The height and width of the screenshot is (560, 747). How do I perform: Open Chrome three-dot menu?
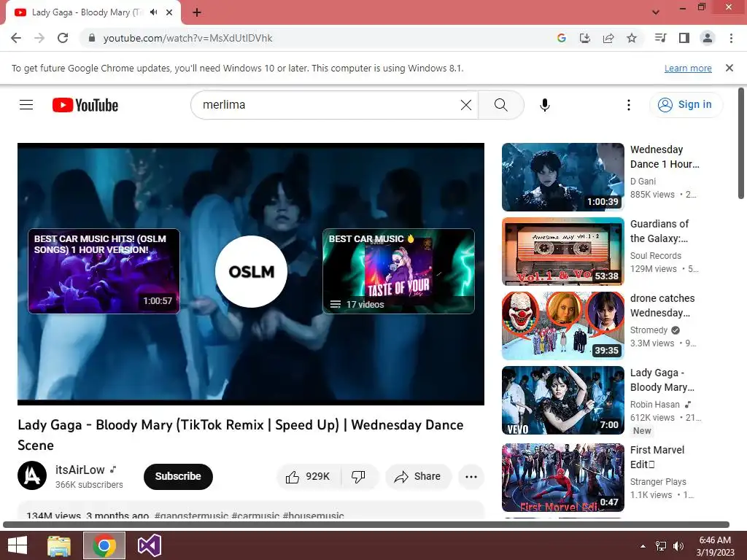pos(731,38)
